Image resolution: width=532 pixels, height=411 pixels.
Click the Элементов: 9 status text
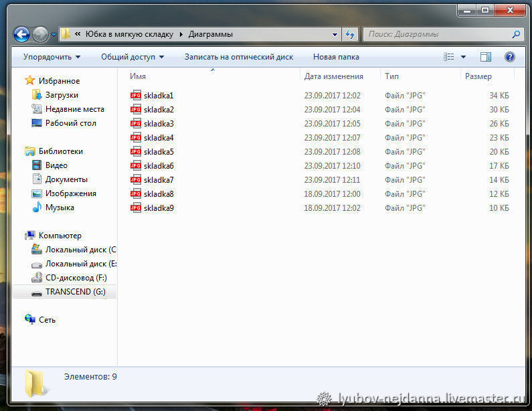click(90, 377)
